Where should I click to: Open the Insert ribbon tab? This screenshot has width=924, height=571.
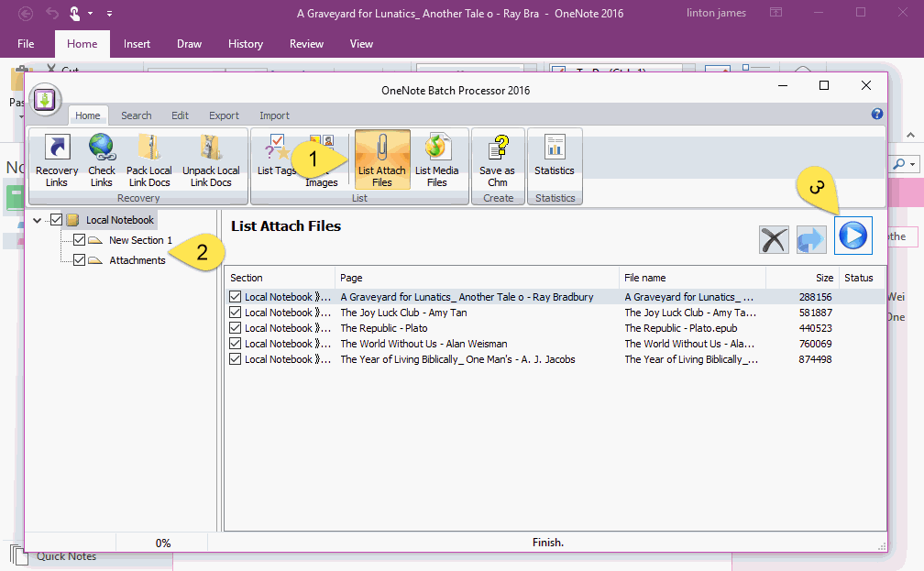tap(137, 44)
